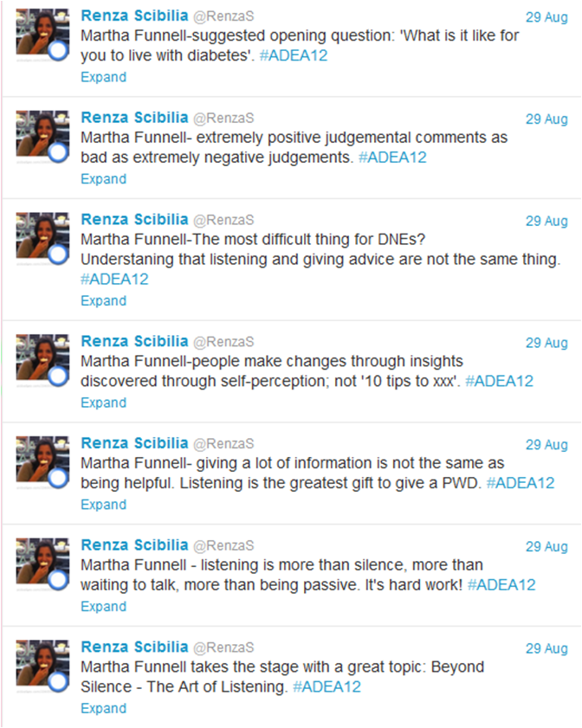The image size is (582, 728).
Task: Click @RenzaS handle on the DNEs tweet
Action: pos(223,219)
